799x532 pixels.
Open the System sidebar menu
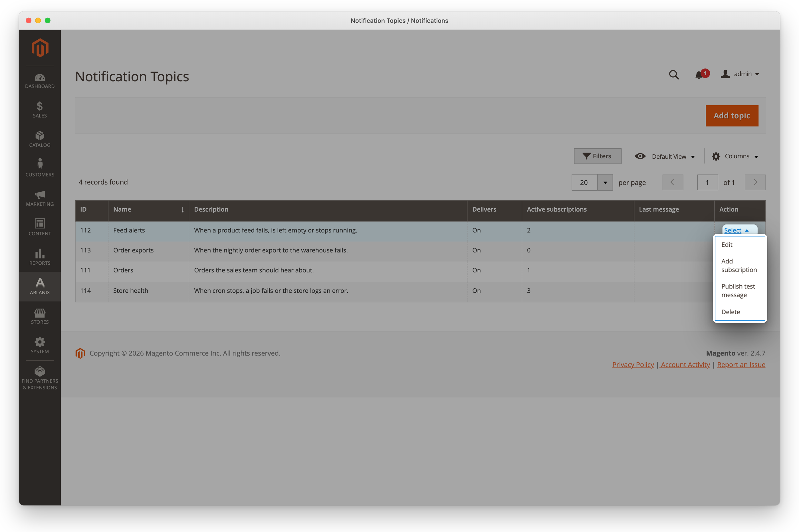coord(40,346)
